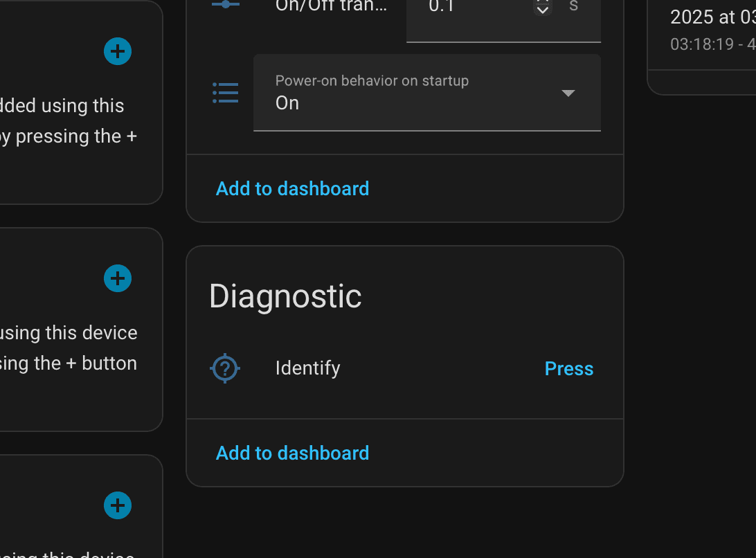Click the decrement arrow for On/Off transition

click(x=542, y=10)
